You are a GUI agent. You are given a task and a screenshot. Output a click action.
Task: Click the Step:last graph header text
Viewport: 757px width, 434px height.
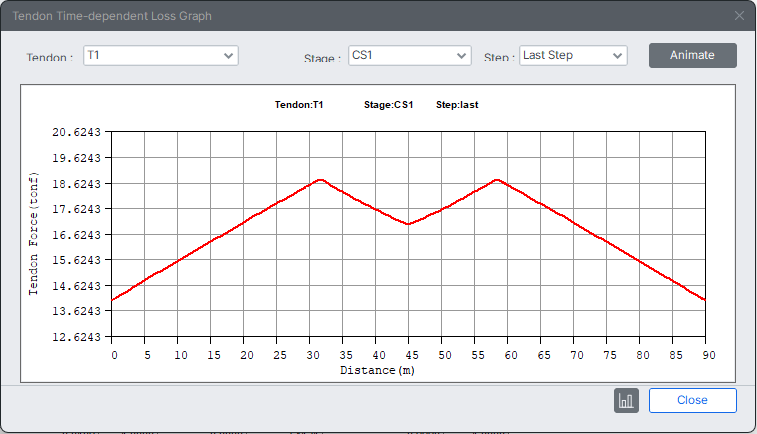tap(460, 104)
